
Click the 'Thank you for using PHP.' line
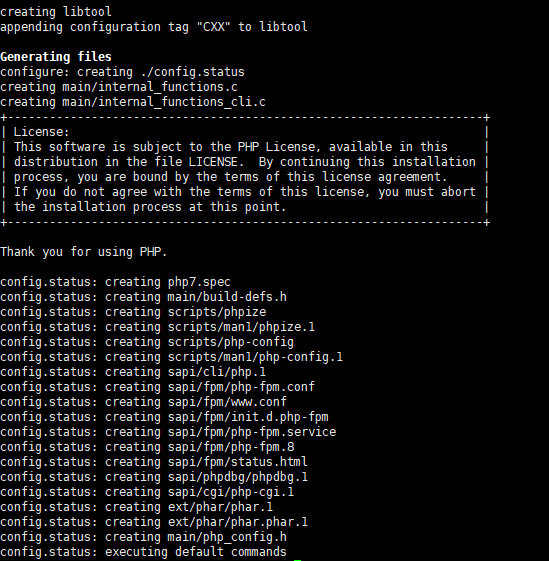click(x=83, y=252)
